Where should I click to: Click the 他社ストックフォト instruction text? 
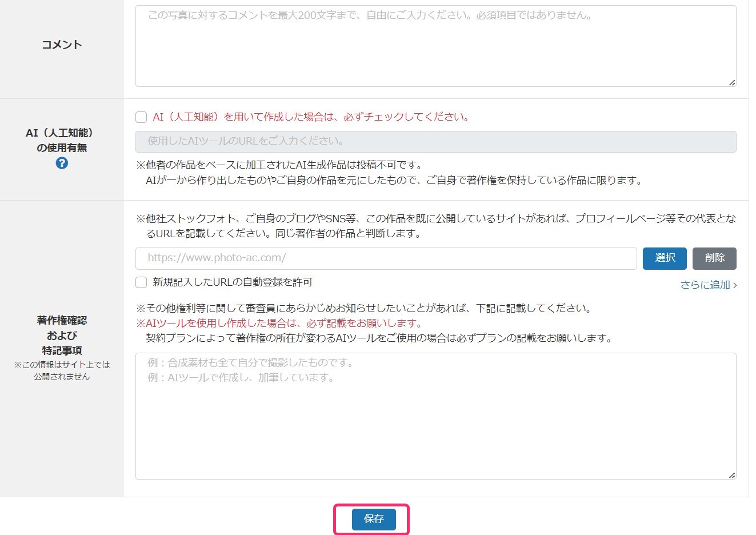[436, 226]
